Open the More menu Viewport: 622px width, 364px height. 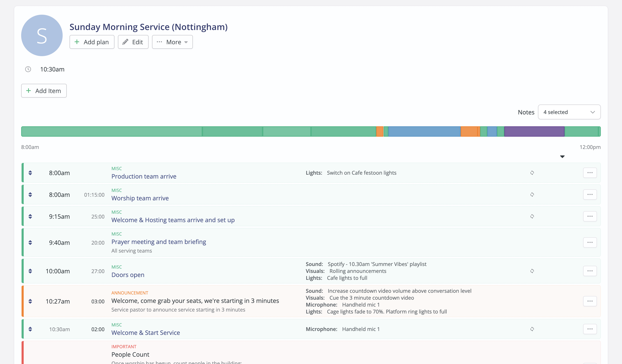[x=172, y=42]
